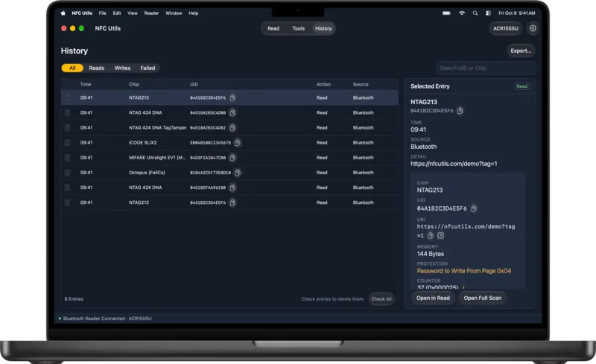This screenshot has height=364, width=596.
Task: Click the battery status icon
Action: 446,13
